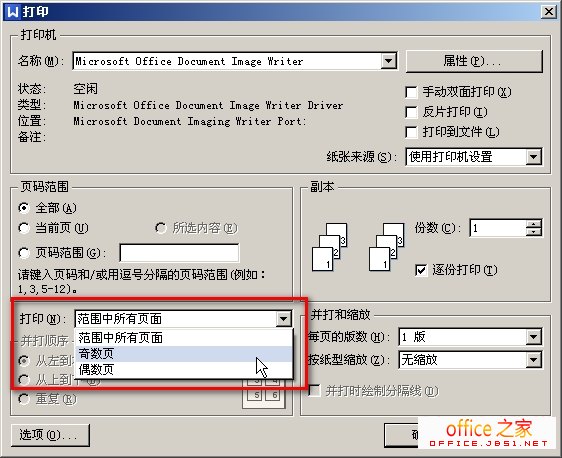562x458 pixels.
Task: Expand the 纸张来源 paper source dropdown
Action: [x=533, y=157]
